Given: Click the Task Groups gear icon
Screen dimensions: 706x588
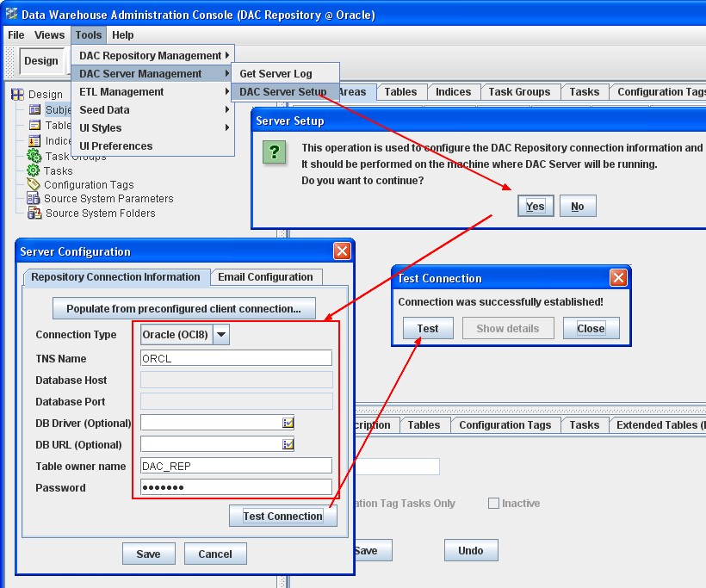Looking at the screenshot, I should (34, 156).
